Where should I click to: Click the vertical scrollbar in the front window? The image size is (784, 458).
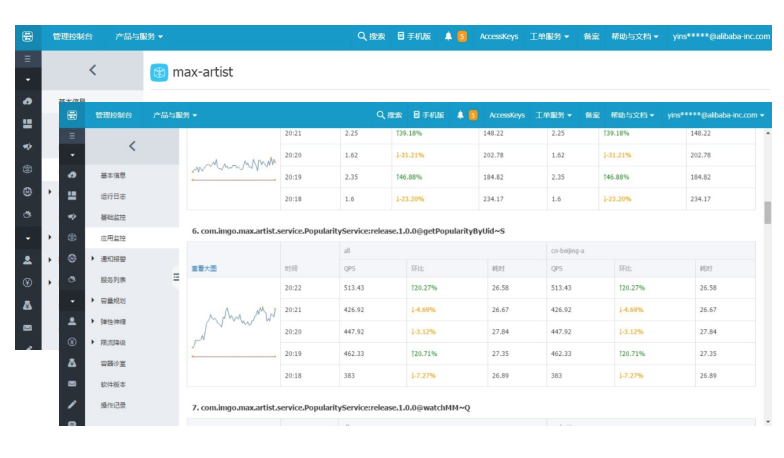click(x=768, y=212)
